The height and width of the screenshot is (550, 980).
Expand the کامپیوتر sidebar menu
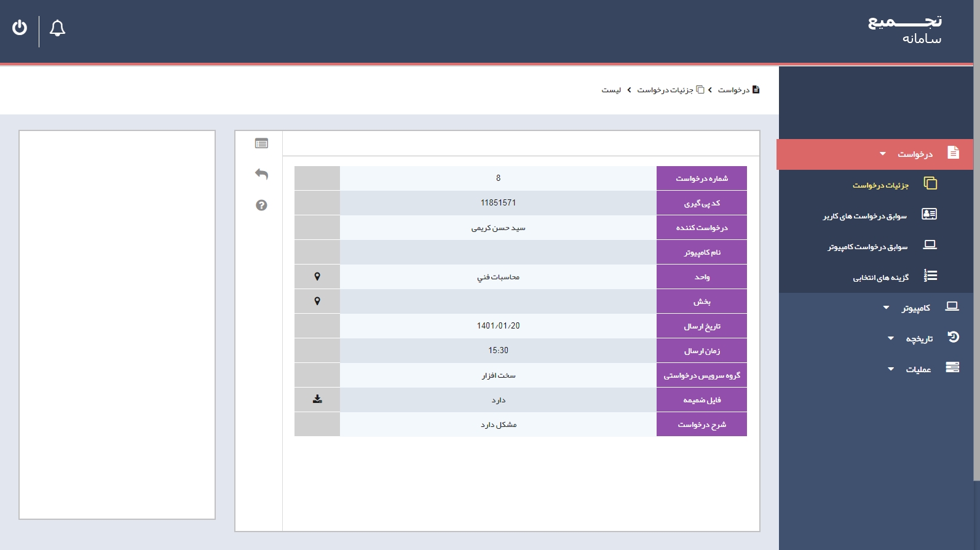click(915, 308)
